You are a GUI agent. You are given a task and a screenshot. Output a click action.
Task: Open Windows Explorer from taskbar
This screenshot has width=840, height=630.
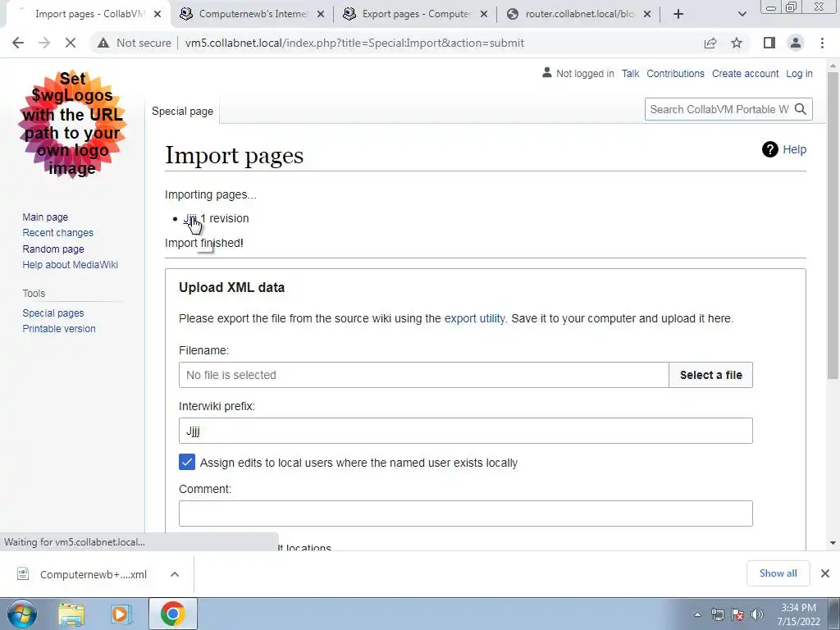click(71, 614)
